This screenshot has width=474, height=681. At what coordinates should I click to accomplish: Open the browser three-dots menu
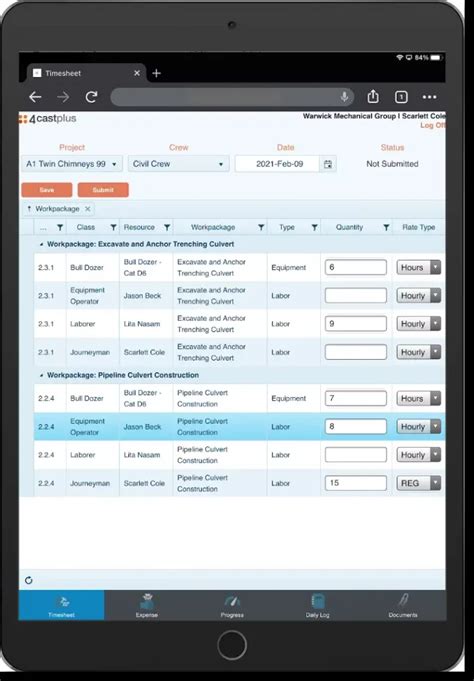(429, 97)
